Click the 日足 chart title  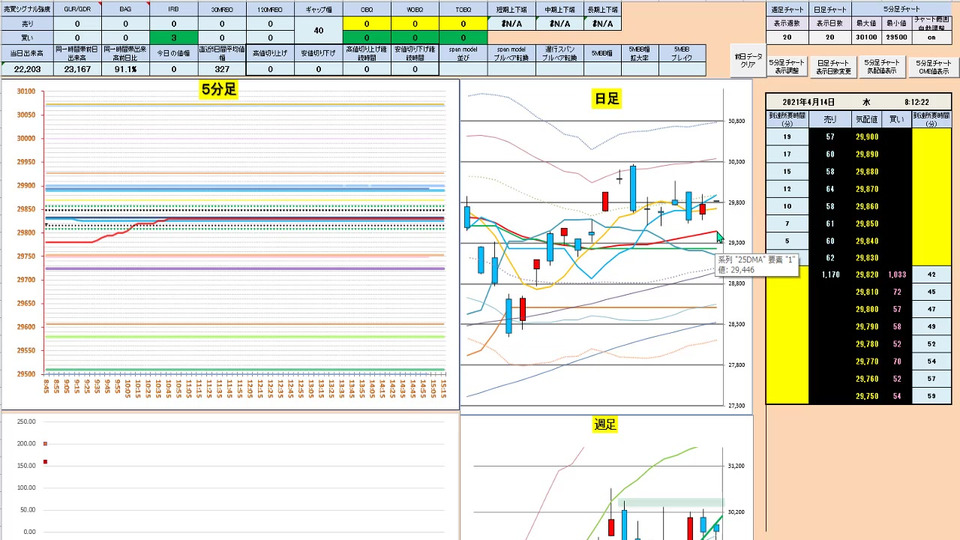(606, 99)
